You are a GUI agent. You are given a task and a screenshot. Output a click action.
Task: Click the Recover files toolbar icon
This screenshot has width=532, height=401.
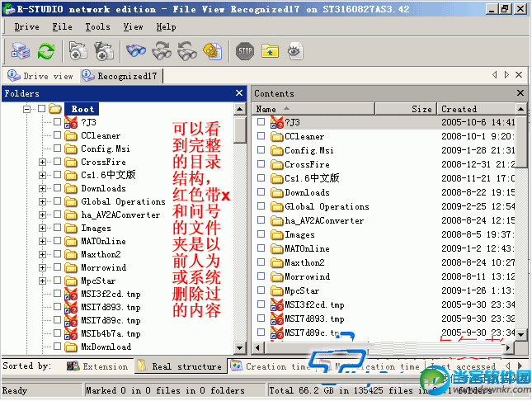(78, 51)
